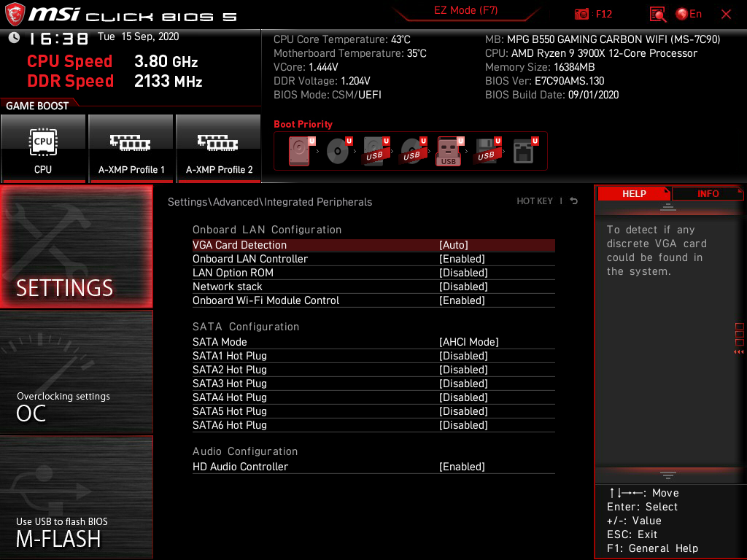The height and width of the screenshot is (560, 747).
Task: Click the Settings\Advanced\Integrated Peripherals breadcrumb
Action: pos(270,202)
